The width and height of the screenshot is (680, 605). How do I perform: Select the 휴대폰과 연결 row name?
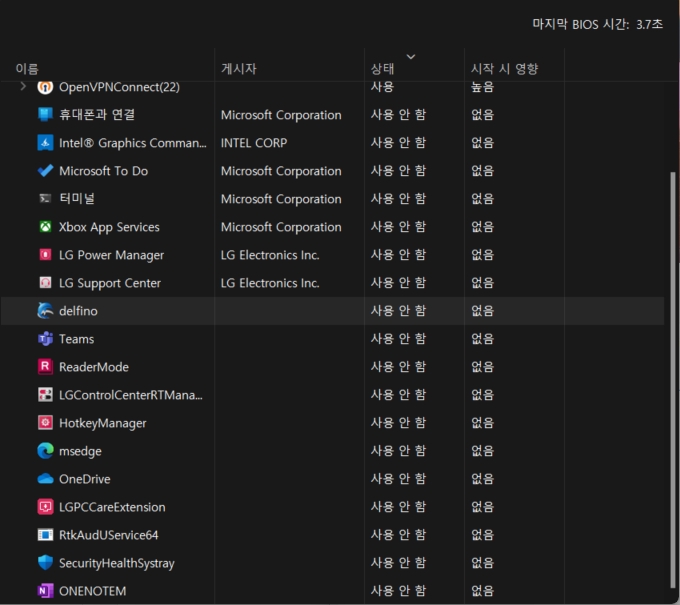point(97,114)
